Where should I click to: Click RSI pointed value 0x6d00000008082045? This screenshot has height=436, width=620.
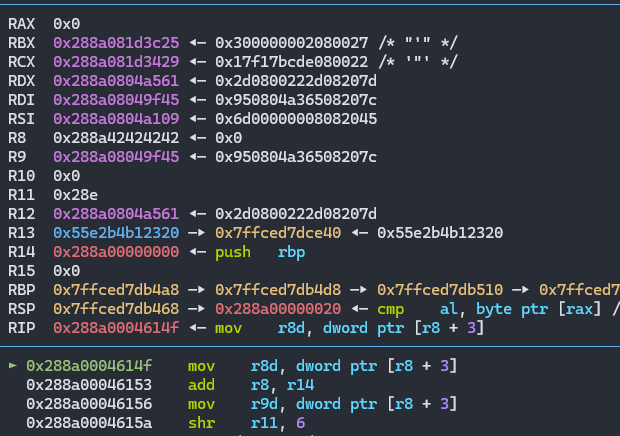(x=296, y=119)
